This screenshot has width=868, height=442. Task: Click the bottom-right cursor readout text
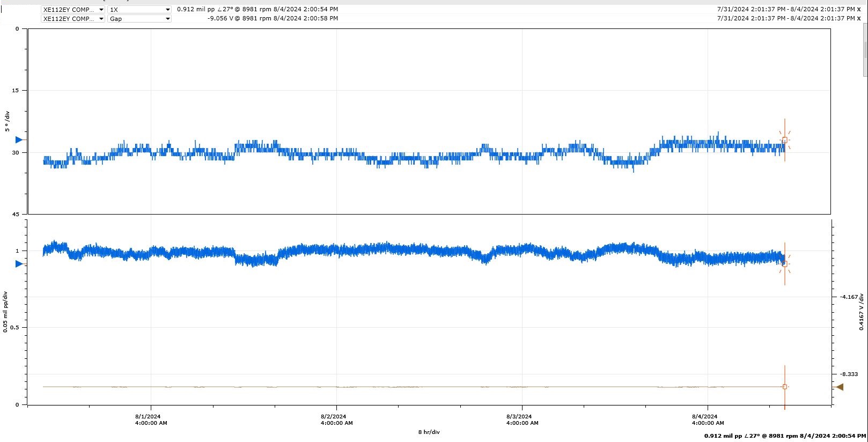click(x=785, y=436)
